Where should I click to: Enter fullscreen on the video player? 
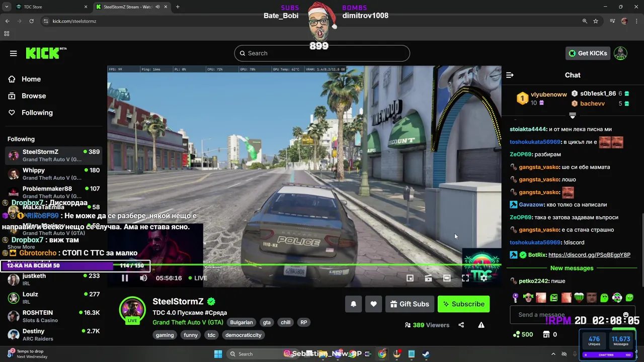tap(465, 278)
